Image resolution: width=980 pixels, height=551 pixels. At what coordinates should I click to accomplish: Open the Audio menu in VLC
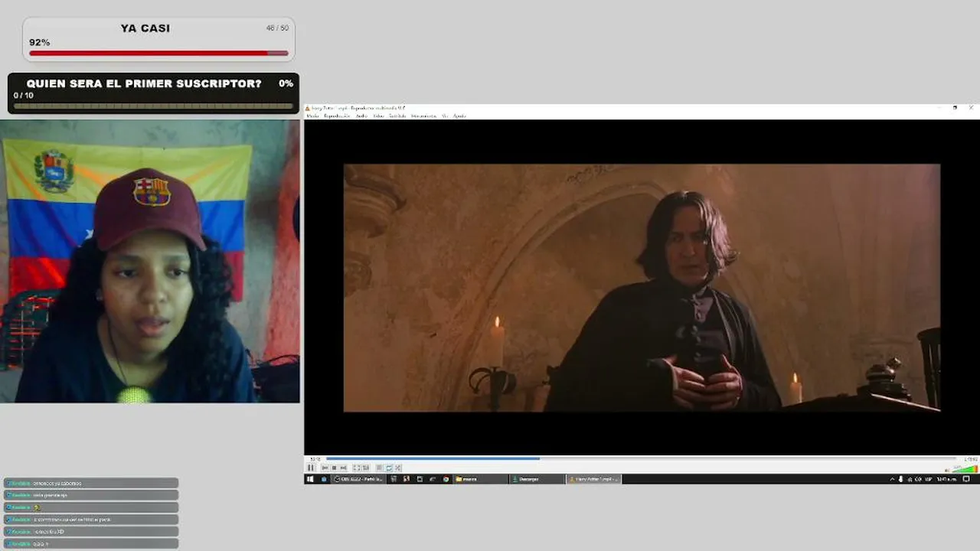pyautogui.click(x=361, y=116)
